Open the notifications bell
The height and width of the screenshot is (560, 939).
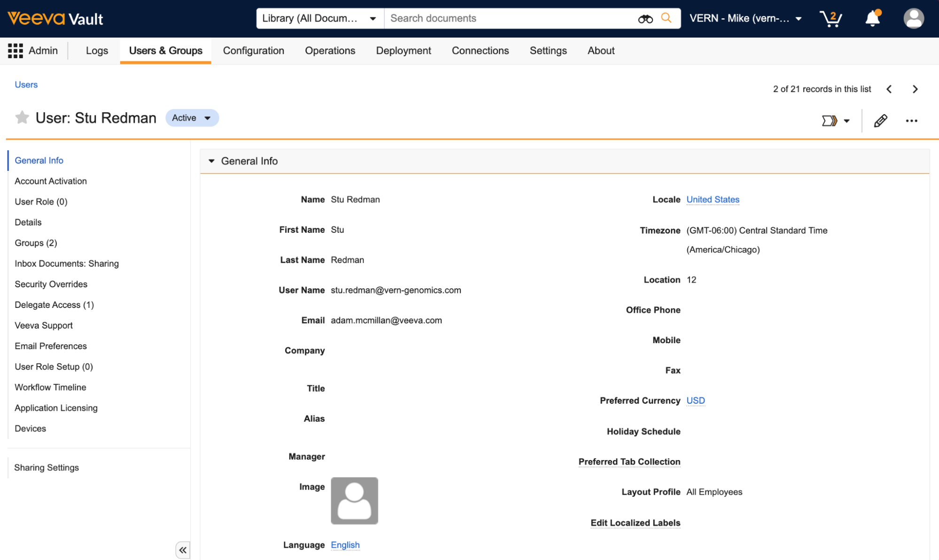pos(873,18)
